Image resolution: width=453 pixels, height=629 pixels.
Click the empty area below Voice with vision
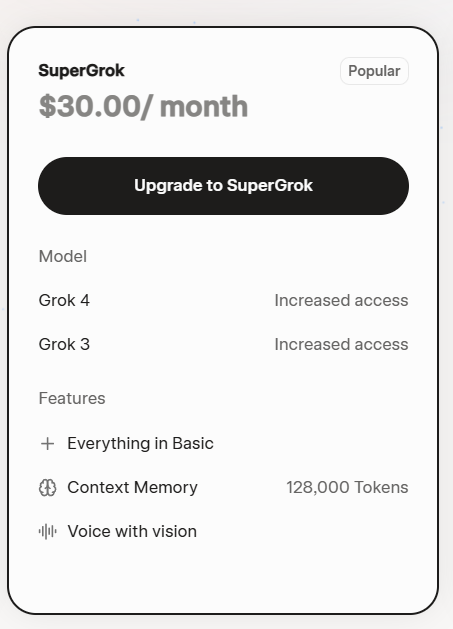point(223,578)
